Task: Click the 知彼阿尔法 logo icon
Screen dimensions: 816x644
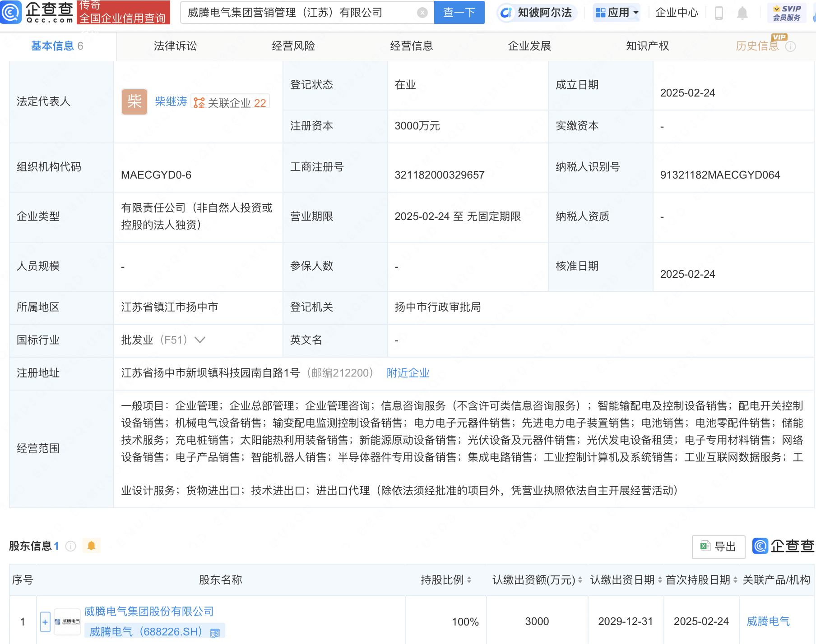Action: point(506,13)
